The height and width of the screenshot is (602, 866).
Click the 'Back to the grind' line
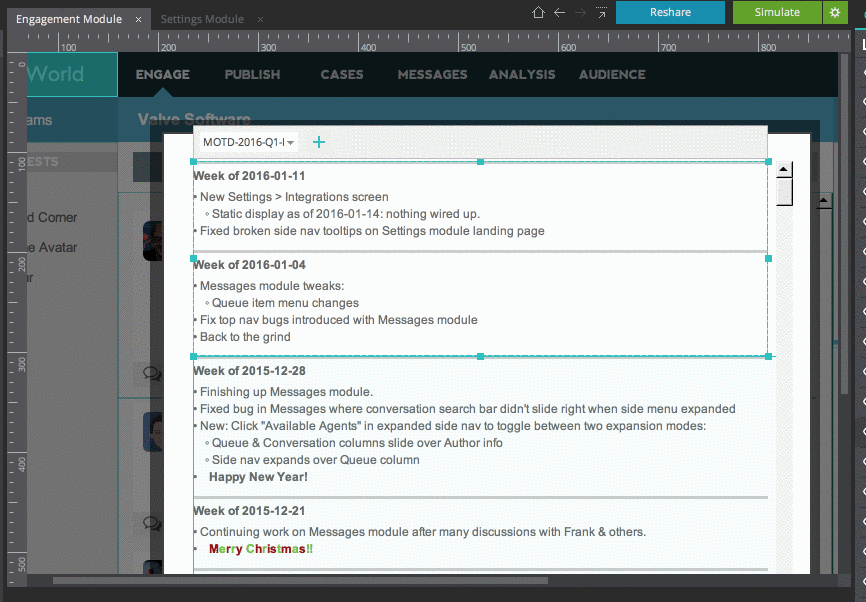pyautogui.click(x=245, y=337)
